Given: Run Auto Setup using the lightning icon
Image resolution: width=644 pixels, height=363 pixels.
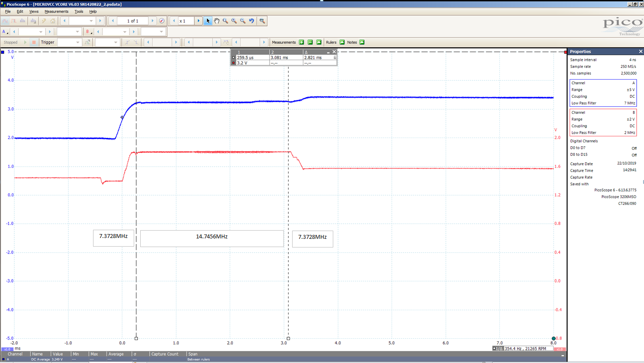Looking at the screenshot, I should click(44, 20).
